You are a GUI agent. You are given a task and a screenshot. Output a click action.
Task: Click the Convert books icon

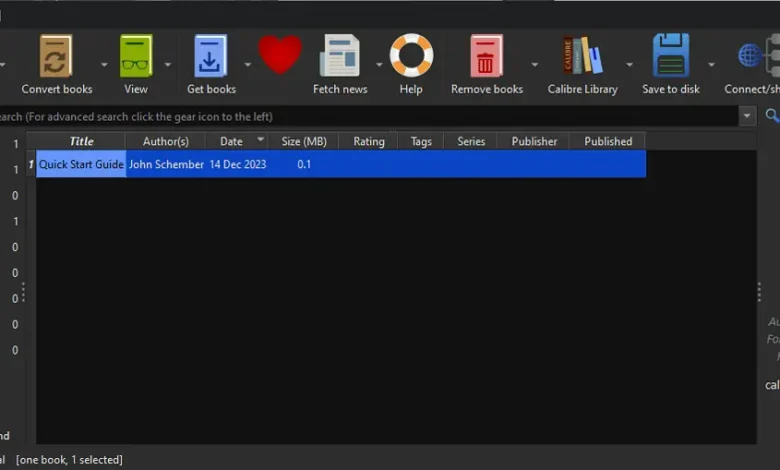pyautogui.click(x=56, y=56)
